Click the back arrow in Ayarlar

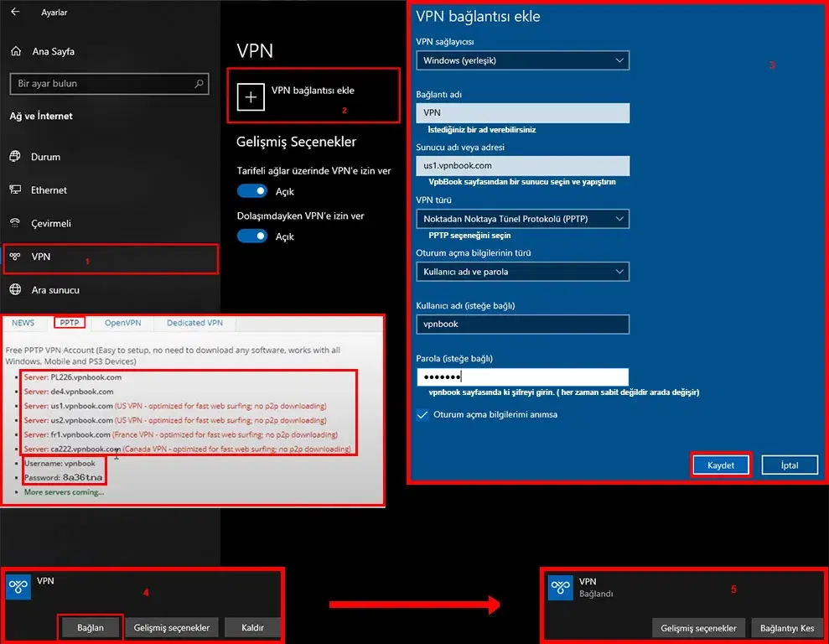click(x=15, y=12)
